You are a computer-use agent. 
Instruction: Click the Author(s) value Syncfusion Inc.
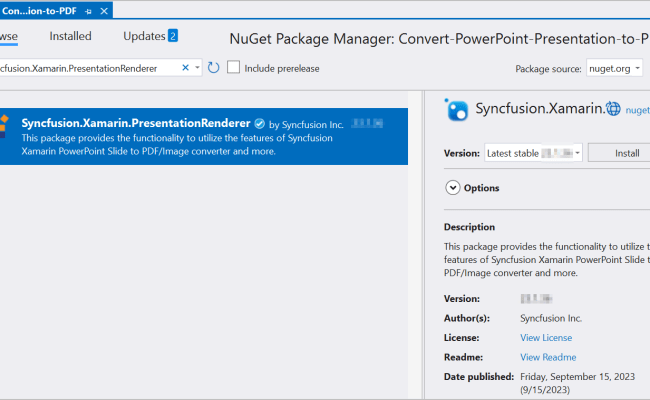pos(551,318)
